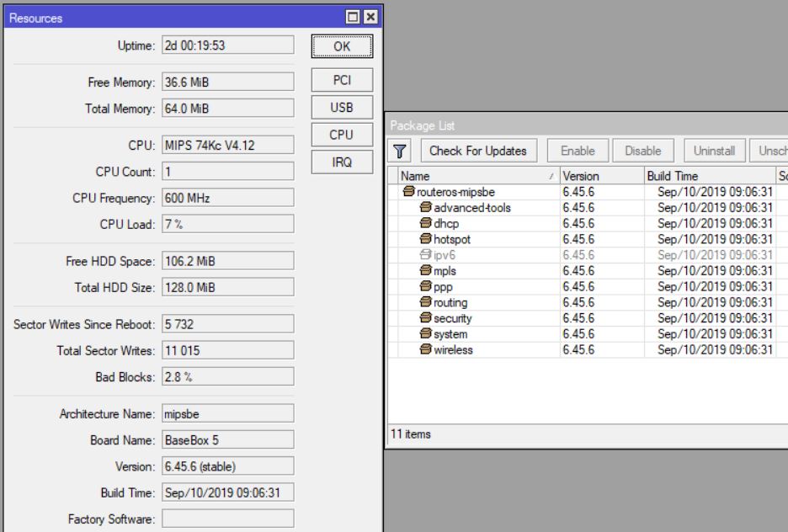
Task: Click the Uptime value field
Action: point(227,45)
